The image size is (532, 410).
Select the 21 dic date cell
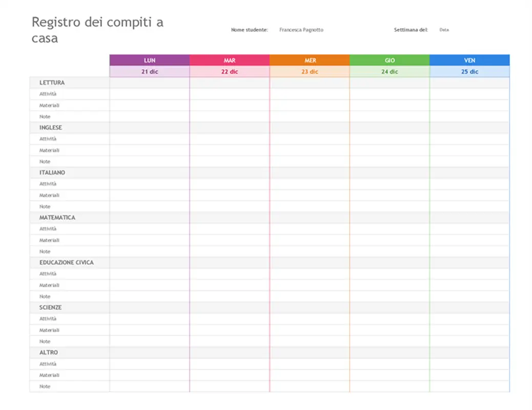click(149, 71)
